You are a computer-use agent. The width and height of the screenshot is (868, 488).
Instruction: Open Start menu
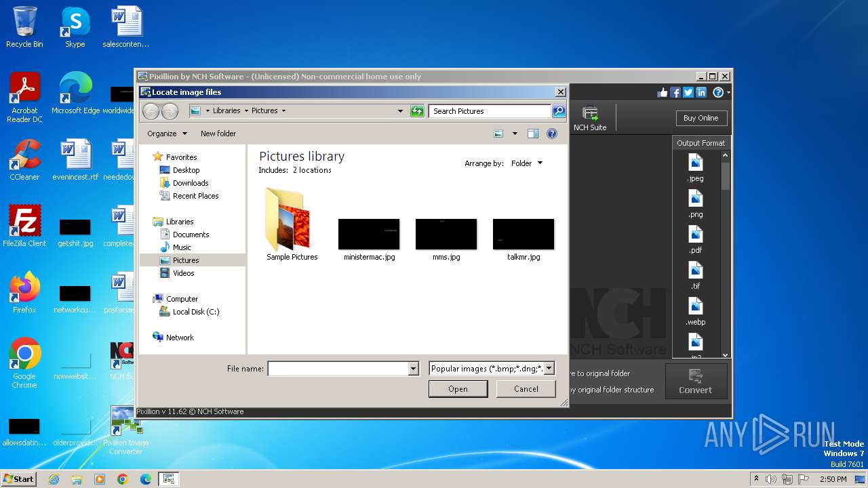click(x=19, y=479)
